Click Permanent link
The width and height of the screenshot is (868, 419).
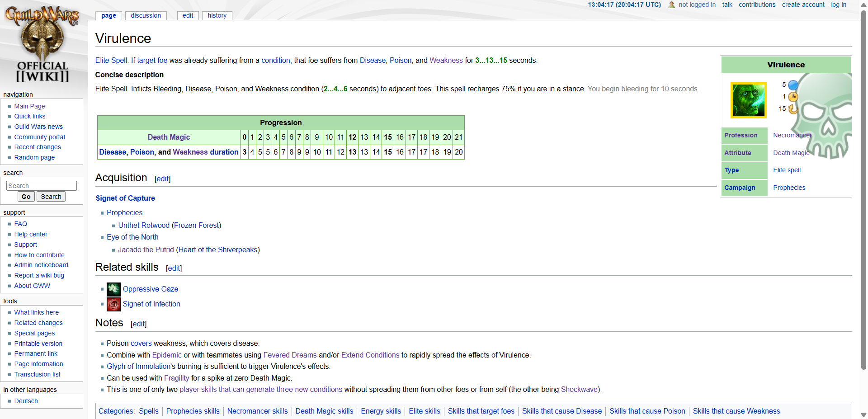pyautogui.click(x=36, y=353)
